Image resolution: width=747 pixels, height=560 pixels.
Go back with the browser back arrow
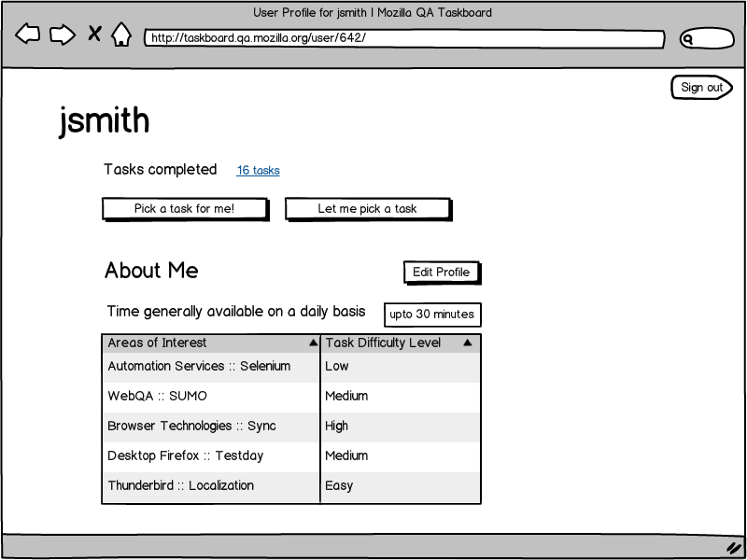pos(28,35)
